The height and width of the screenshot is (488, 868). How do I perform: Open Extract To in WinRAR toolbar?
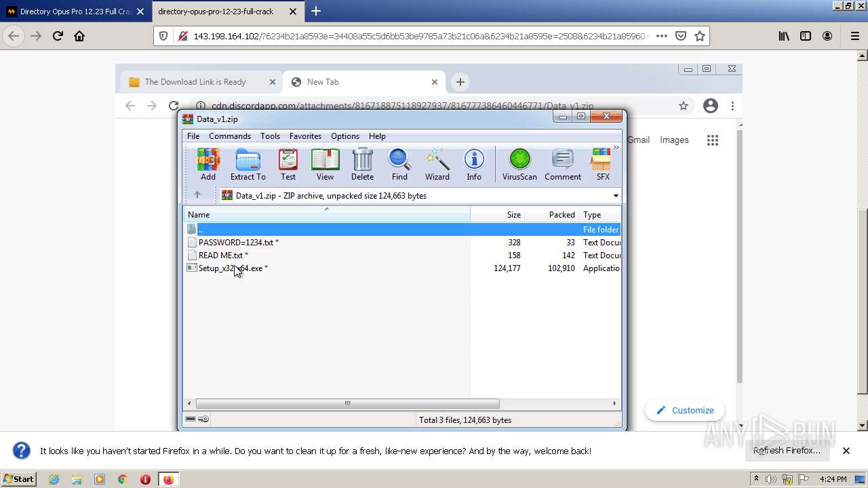coord(248,165)
